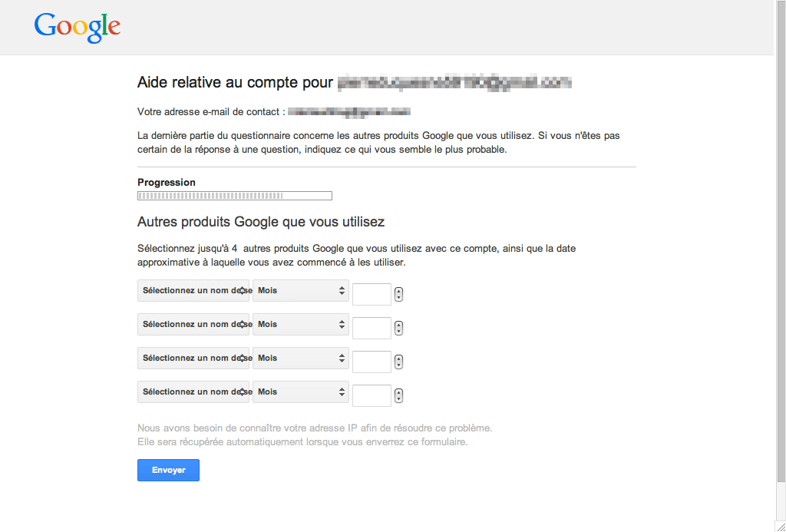The image size is (786, 532).
Task: Open fourth product name dropdown
Action: [193, 392]
